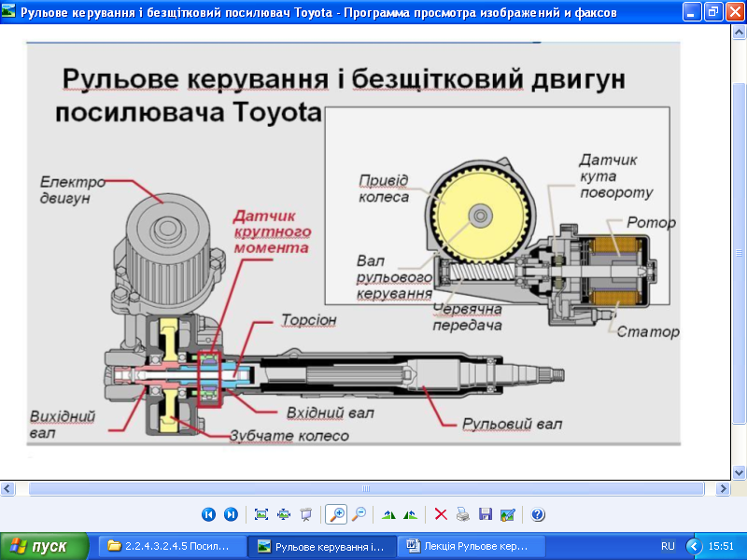
Task: Rotate the image counterclockwise
Action: 410,514
